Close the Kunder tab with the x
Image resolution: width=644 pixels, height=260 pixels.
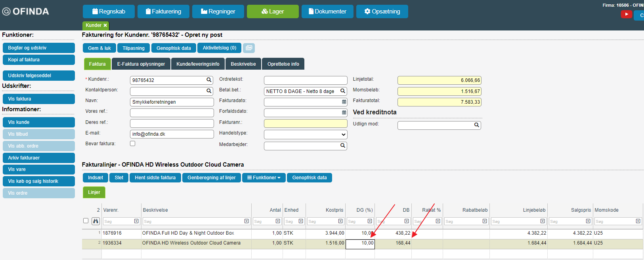tap(105, 25)
